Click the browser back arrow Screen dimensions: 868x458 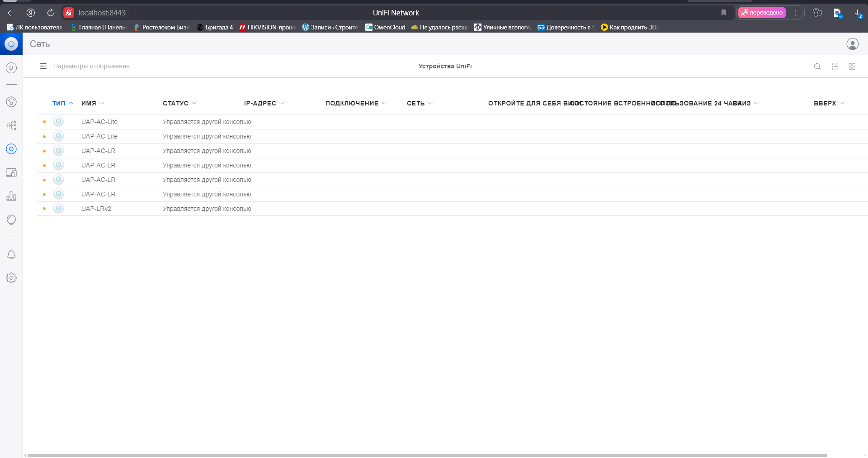pos(11,13)
